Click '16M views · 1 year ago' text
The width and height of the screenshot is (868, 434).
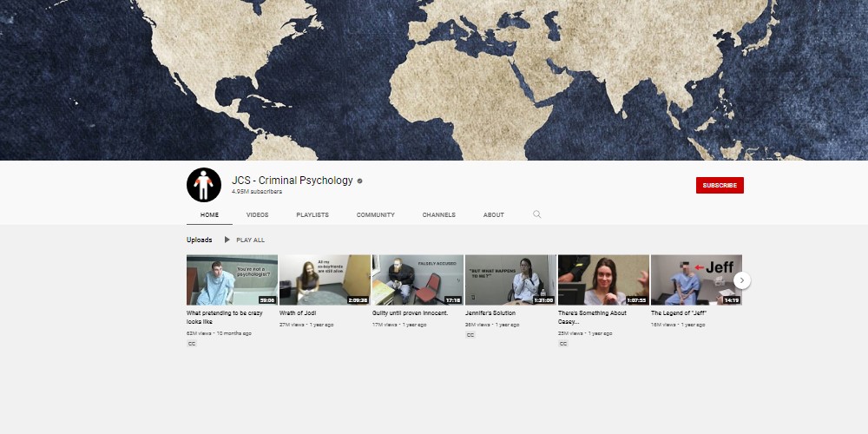[x=678, y=325]
